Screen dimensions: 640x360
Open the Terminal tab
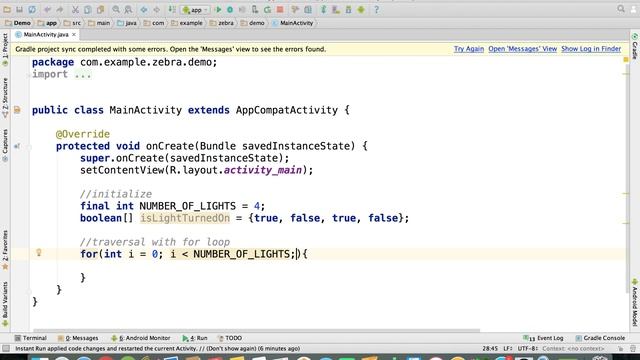point(31,338)
